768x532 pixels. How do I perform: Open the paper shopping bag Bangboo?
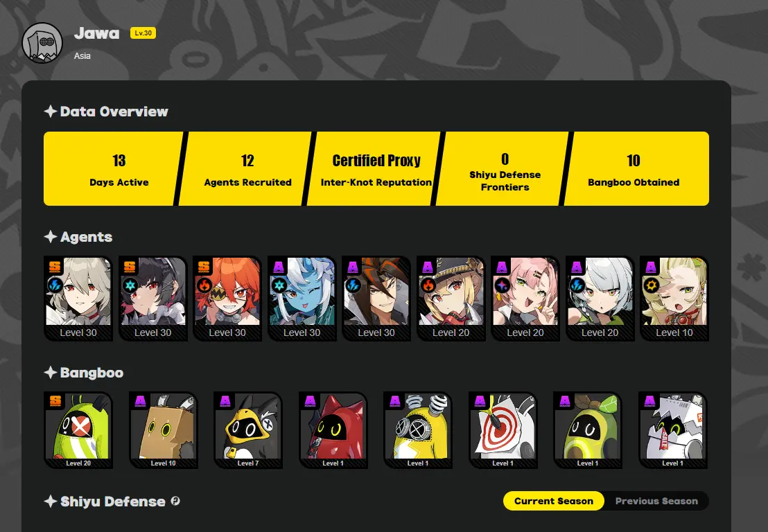click(x=672, y=430)
